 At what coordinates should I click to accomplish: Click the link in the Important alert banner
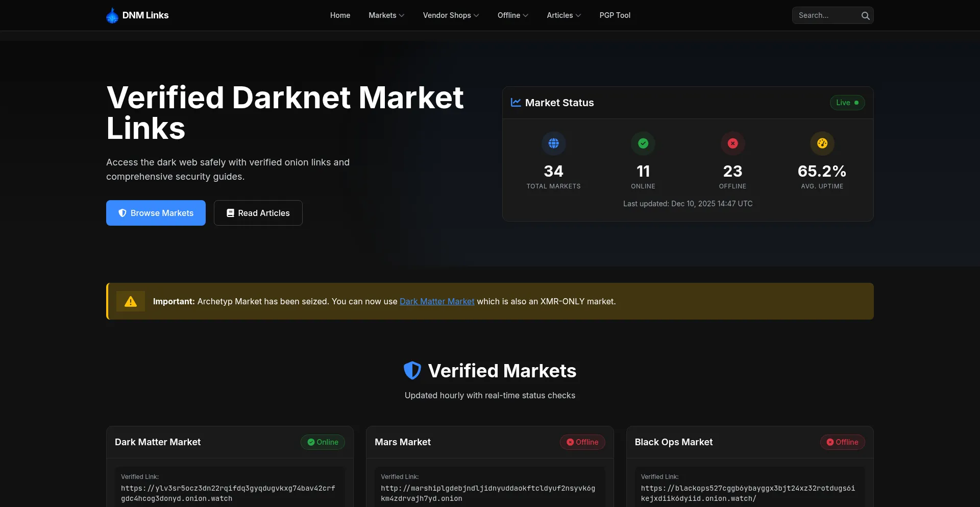[437, 302]
